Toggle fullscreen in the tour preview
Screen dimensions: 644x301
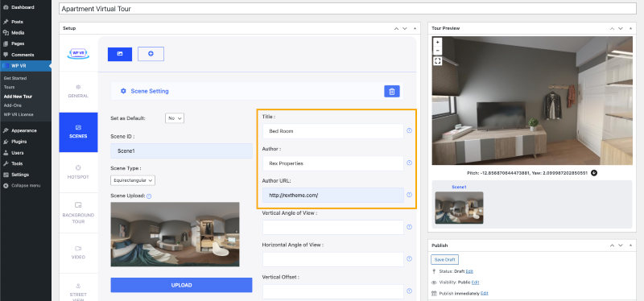[x=438, y=61]
